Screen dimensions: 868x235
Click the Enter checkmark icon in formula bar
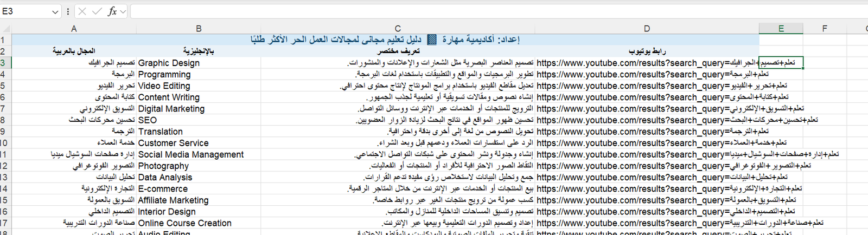tap(97, 11)
